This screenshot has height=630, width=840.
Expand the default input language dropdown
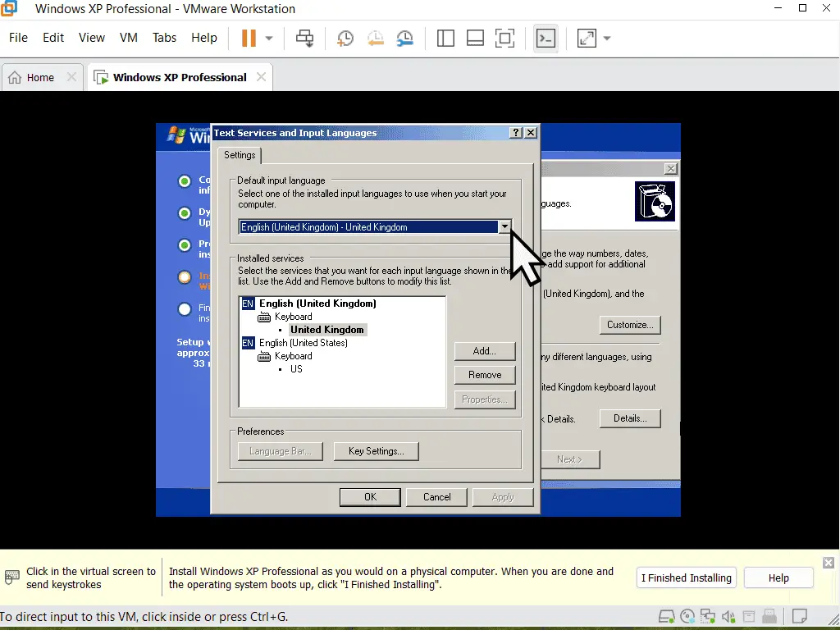coord(504,227)
